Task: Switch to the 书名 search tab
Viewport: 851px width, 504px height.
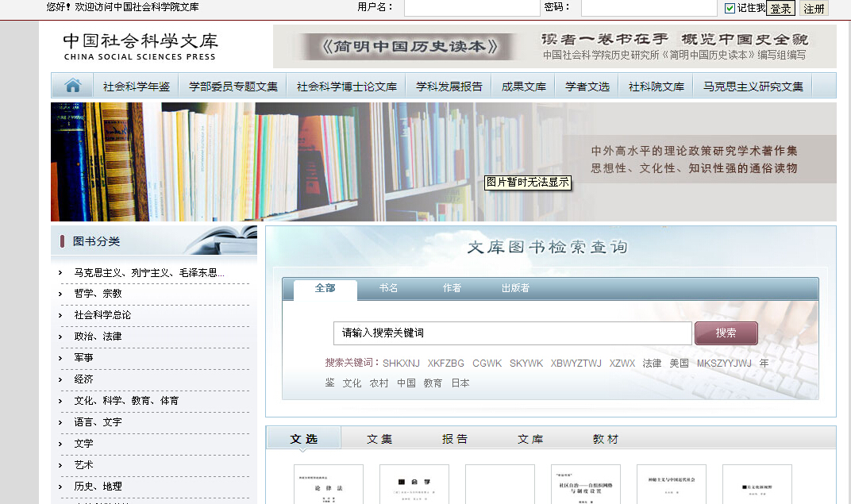Action: tap(388, 288)
